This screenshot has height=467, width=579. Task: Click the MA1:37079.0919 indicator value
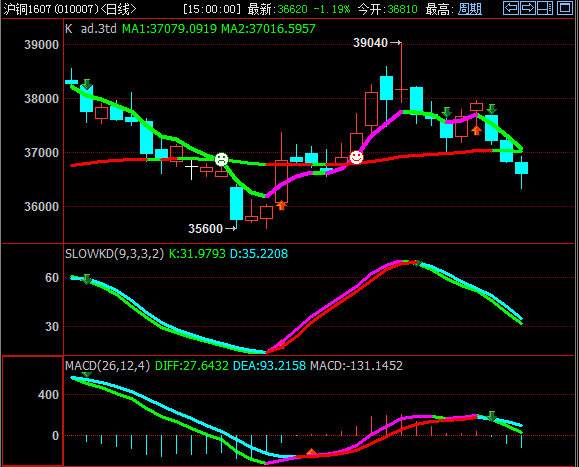click(x=169, y=28)
